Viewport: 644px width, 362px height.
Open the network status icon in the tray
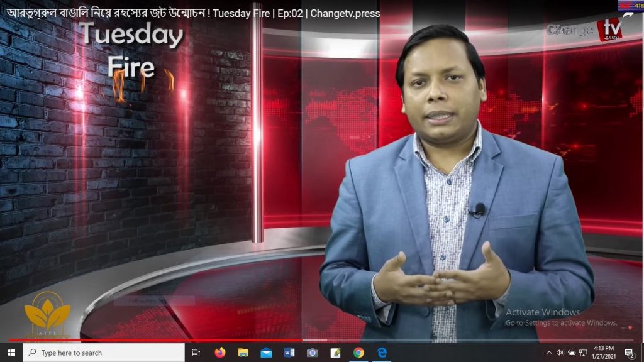click(x=583, y=353)
